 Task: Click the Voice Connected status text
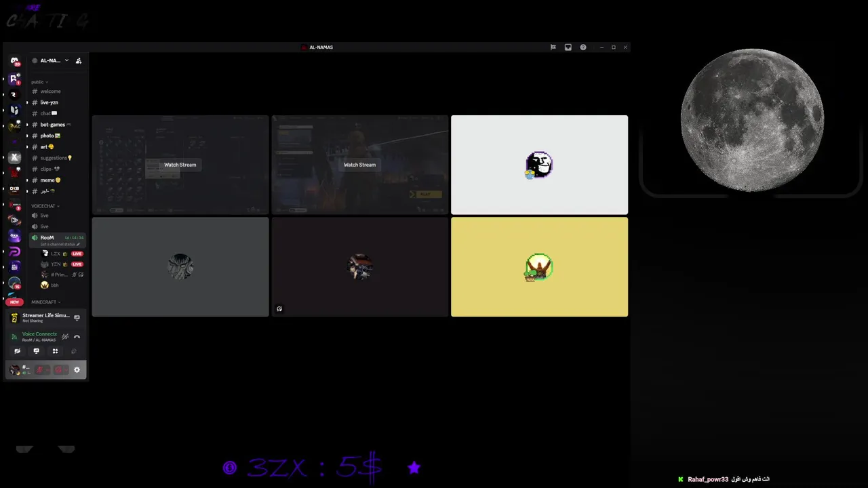39,334
